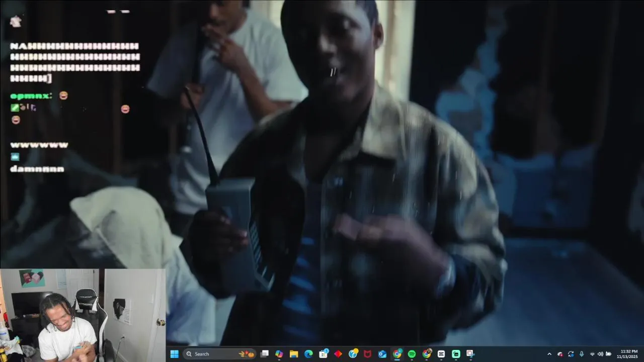Viewport: 644px width, 362px height.
Task: Click the chat username 'epmnx:'
Action: coord(31,96)
